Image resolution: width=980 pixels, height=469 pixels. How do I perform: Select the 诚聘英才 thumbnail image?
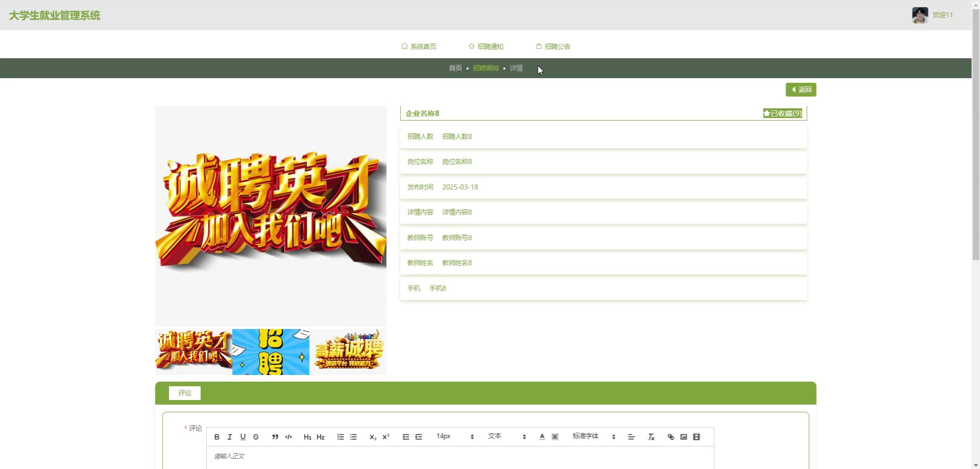point(193,352)
